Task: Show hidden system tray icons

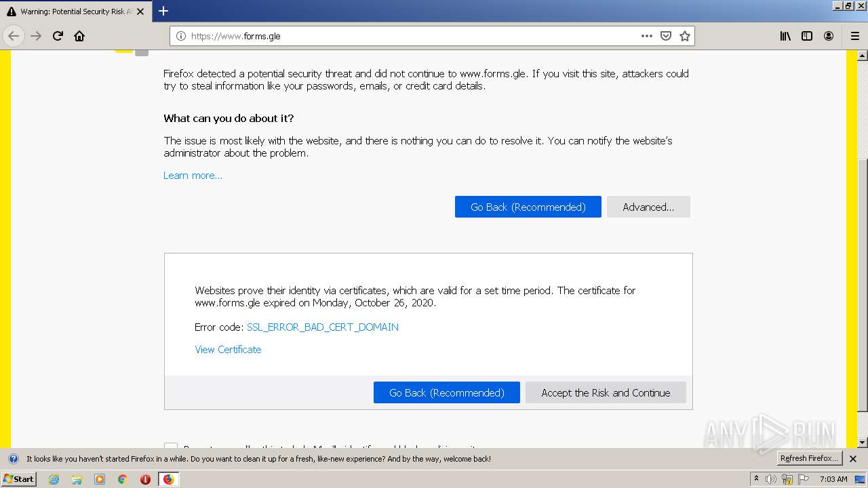Action: [x=757, y=479]
